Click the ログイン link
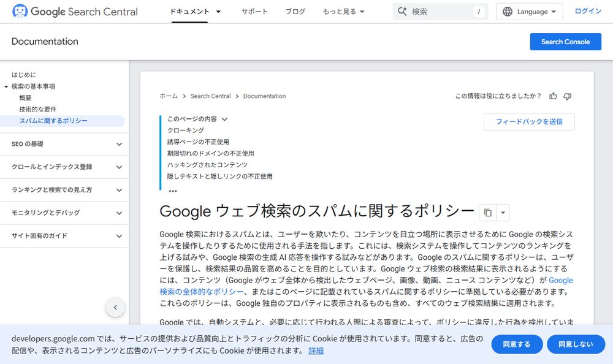Screen dimensions: 613x364 (588, 12)
